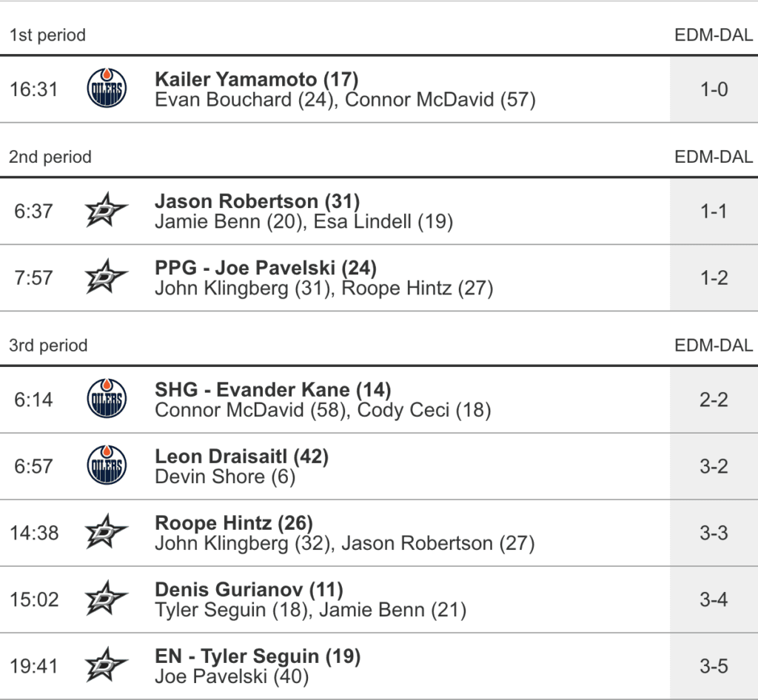Click PPG - Joe Pavelski (24) entry
This screenshot has height=700, width=758.
coord(266,268)
